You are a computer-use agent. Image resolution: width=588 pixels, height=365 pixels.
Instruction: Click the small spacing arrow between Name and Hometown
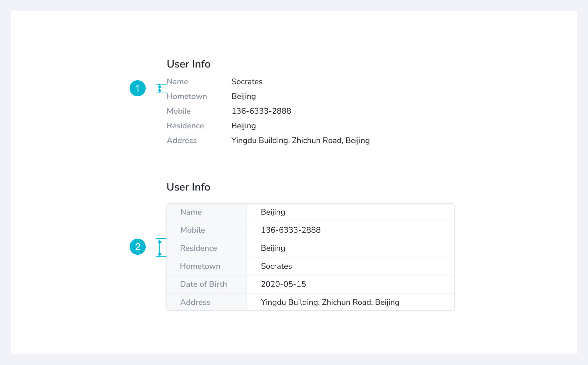160,89
